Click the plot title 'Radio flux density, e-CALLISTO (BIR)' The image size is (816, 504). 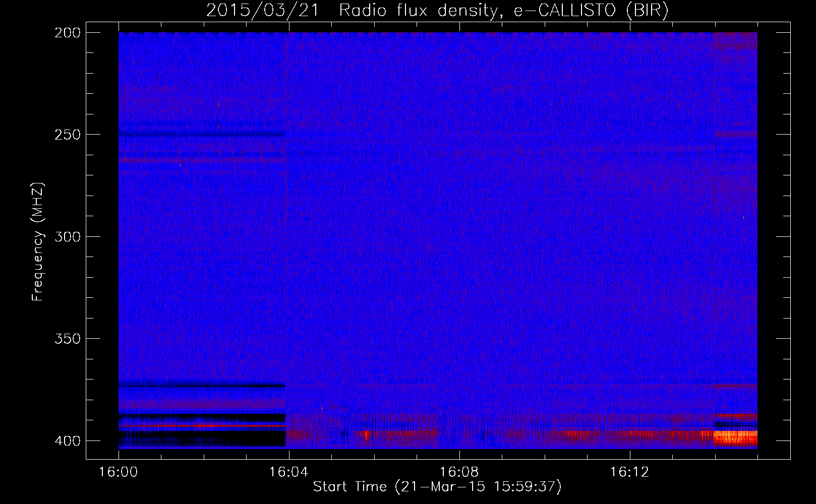(x=503, y=10)
